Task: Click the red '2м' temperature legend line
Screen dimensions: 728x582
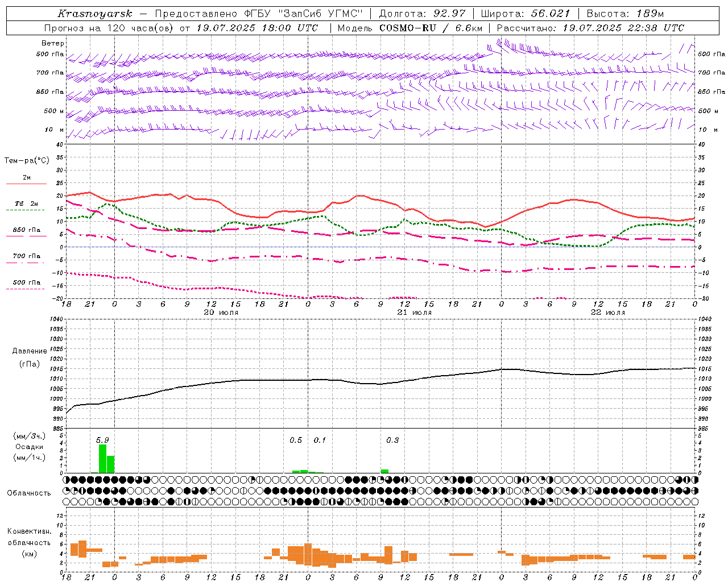Action: (x=26, y=184)
